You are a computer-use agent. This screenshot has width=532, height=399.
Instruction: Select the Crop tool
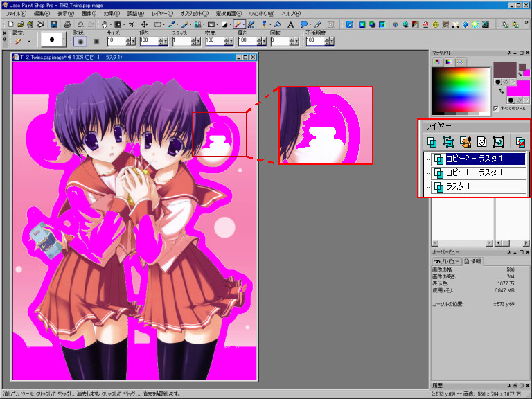coord(131,24)
